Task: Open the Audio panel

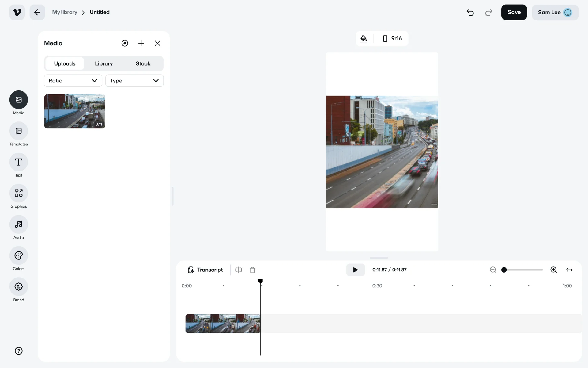Action: click(18, 224)
